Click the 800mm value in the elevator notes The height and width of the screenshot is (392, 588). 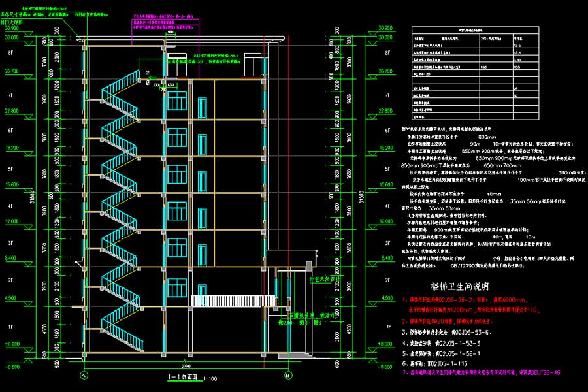click(487, 137)
